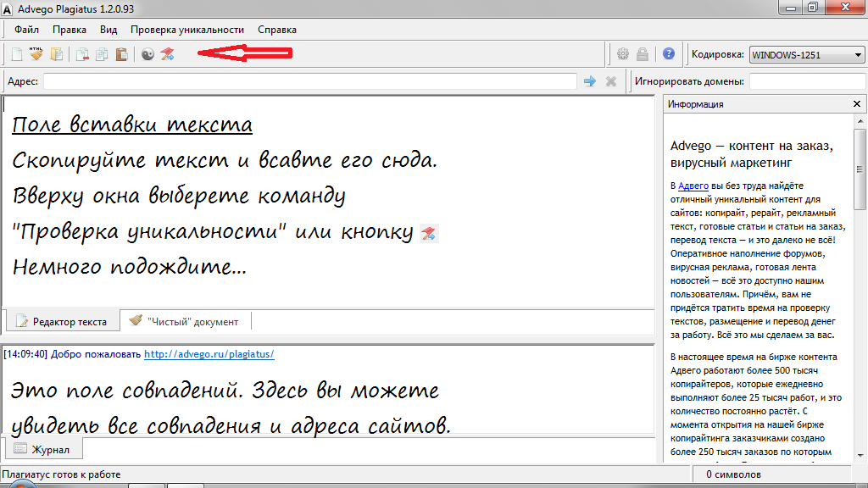Click the padlock icon in toolbar

click(643, 53)
